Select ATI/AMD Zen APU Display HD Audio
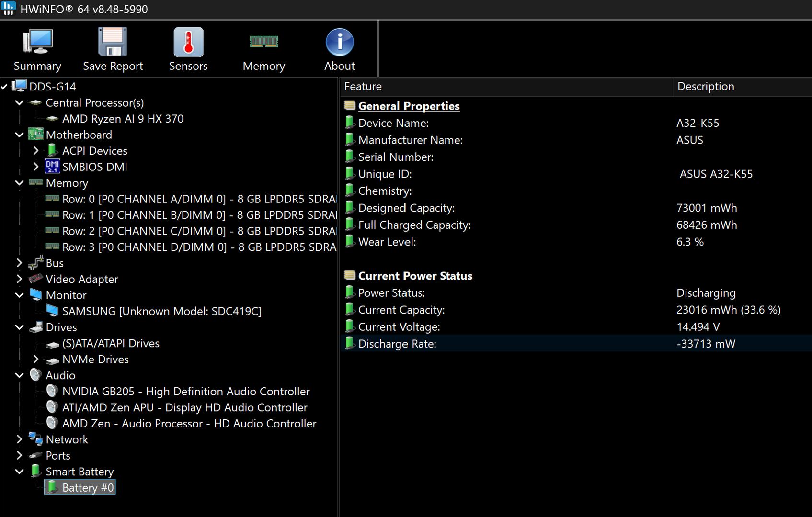The width and height of the screenshot is (812, 517). pyautogui.click(x=184, y=407)
